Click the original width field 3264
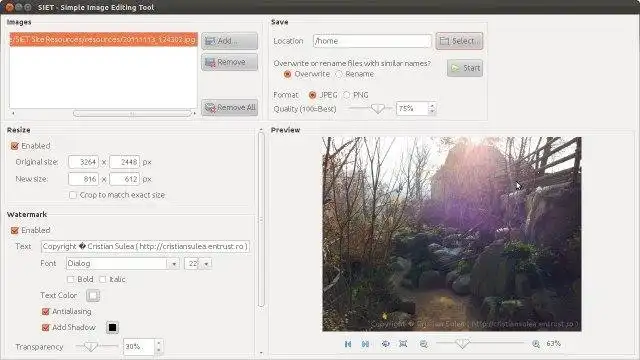 [x=84, y=162]
